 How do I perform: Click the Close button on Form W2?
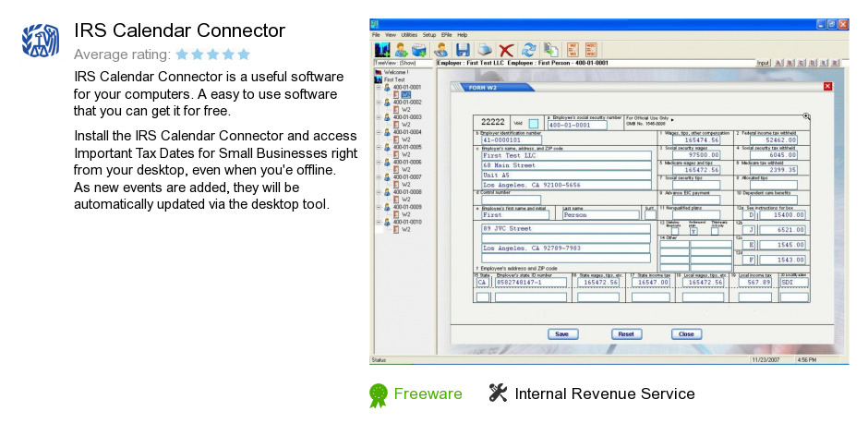(x=686, y=334)
